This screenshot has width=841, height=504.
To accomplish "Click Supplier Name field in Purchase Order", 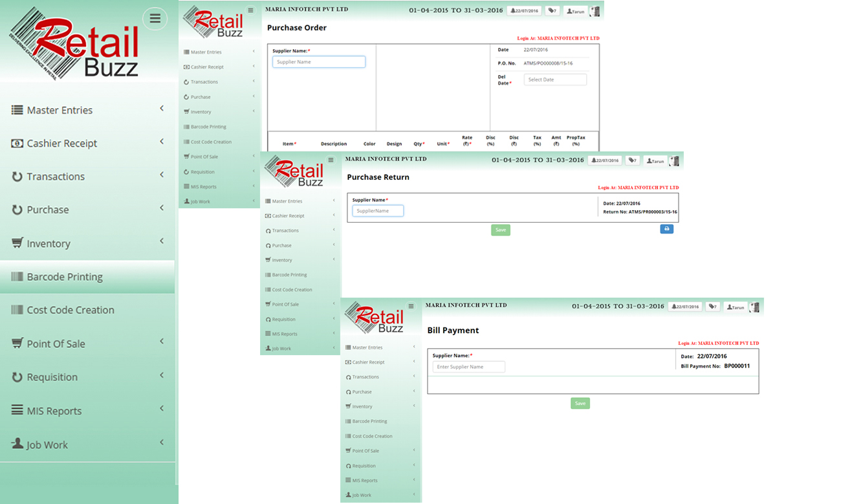I will [x=319, y=62].
